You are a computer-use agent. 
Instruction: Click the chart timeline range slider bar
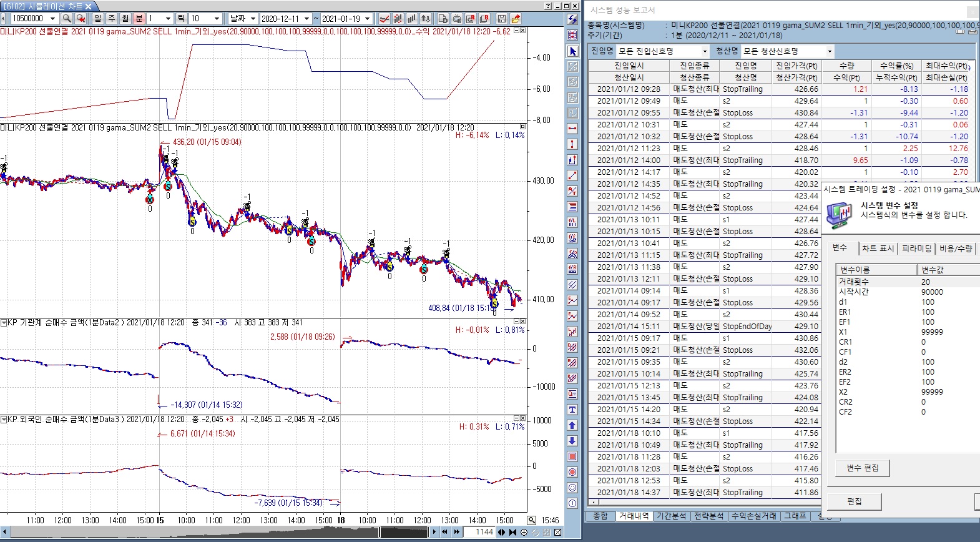pos(218,532)
